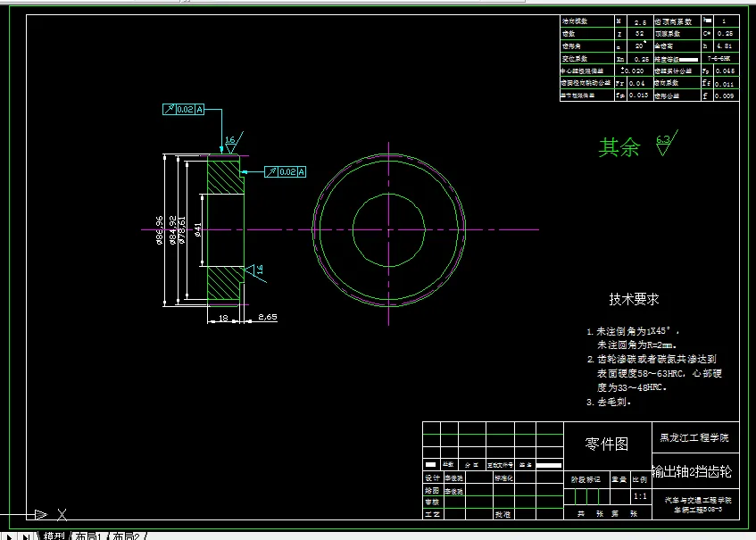Select module value 2.5 in parameter table
This screenshot has width=756, height=540.
click(640, 22)
